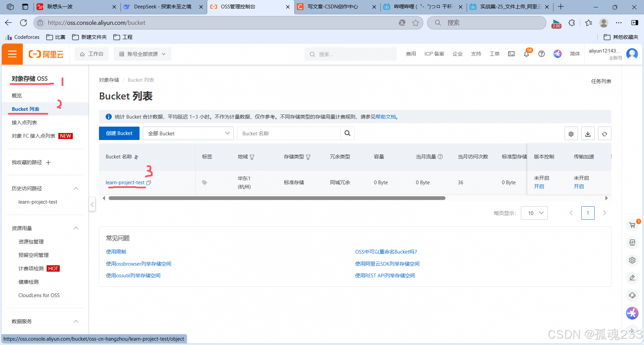644x345 pixels.
Task: Click the Aliyun logo
Action: tap(46, 54)
